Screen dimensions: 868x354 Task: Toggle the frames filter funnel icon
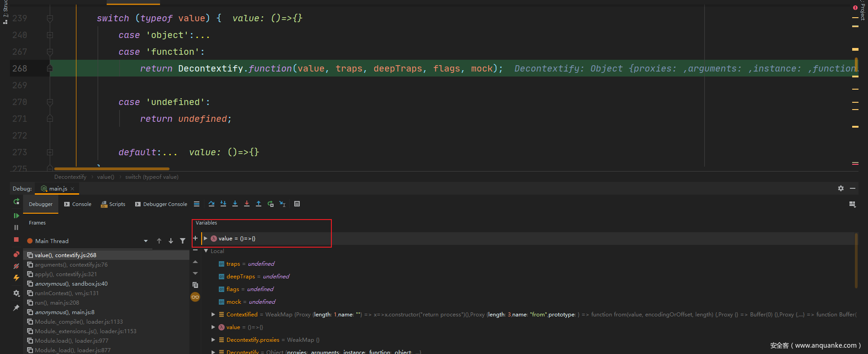[183, 241]
